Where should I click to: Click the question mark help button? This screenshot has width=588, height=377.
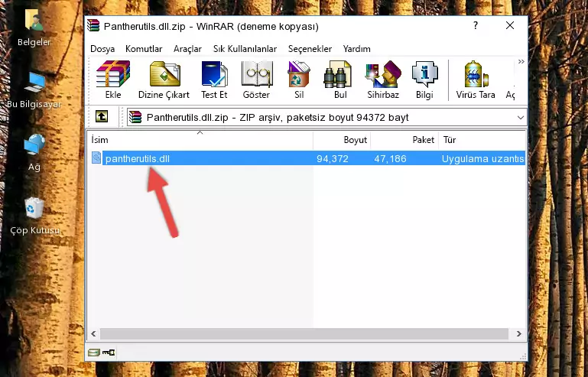pyautogui.click(x=476, y=25)
